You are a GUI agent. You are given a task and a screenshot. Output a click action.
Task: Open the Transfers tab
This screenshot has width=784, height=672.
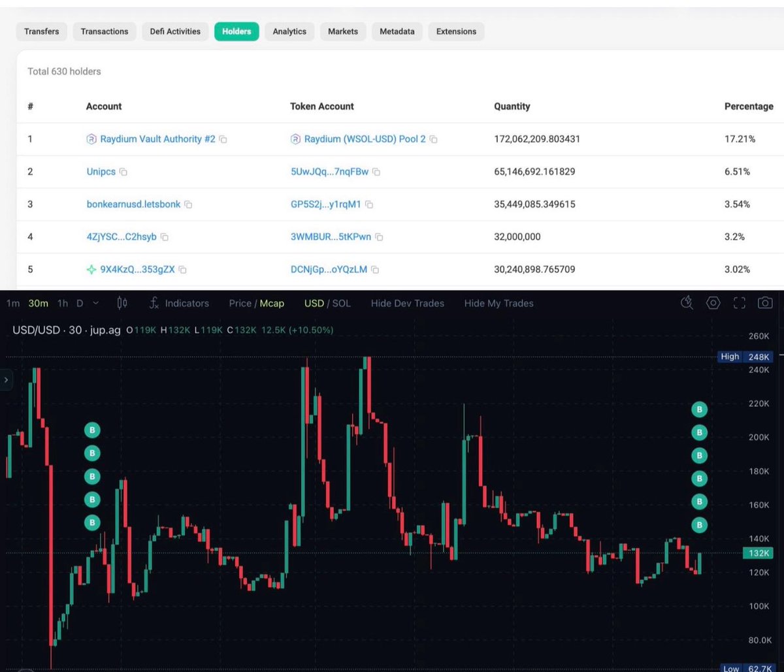pos(42,31)
